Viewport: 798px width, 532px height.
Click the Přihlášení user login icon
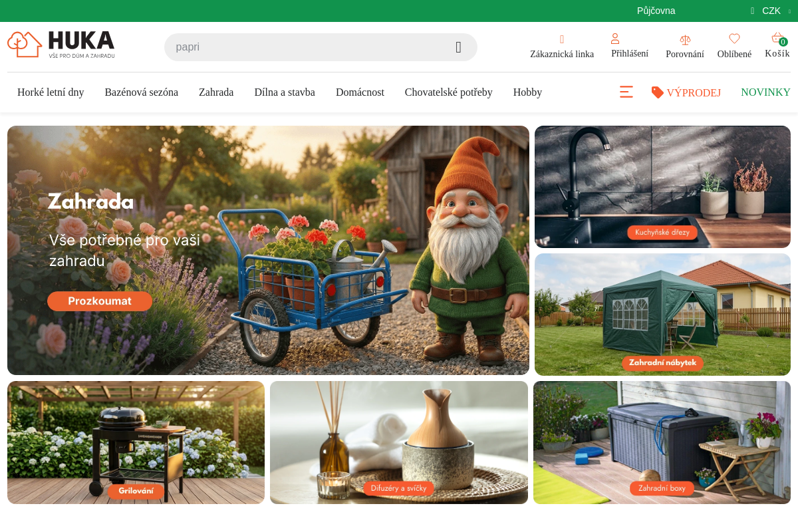tap(615, 39)
